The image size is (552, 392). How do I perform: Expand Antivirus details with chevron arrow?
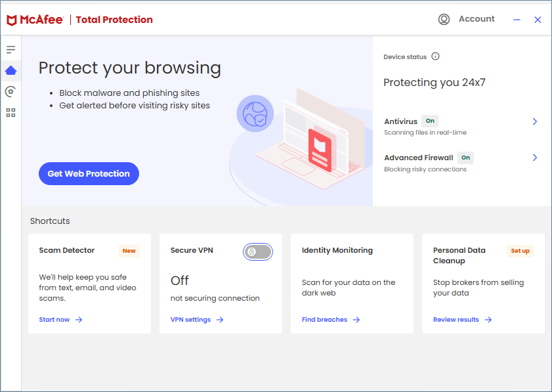pos(535,121)
